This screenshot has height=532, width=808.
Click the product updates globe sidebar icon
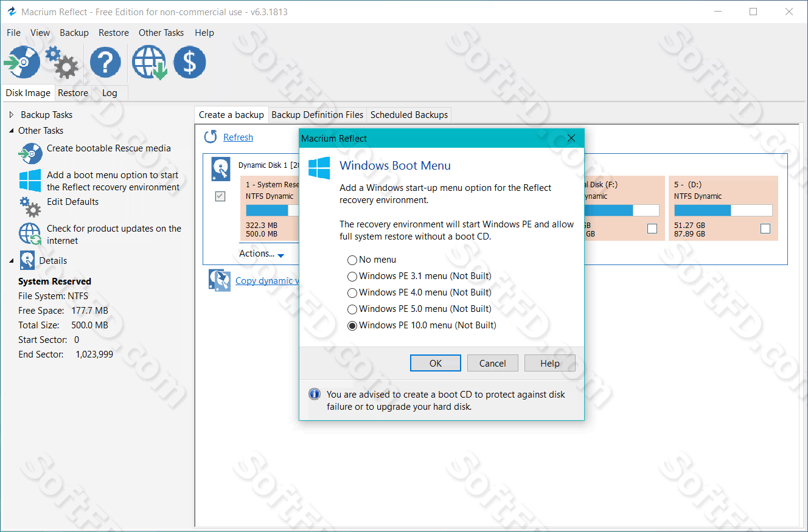point(30,234)
